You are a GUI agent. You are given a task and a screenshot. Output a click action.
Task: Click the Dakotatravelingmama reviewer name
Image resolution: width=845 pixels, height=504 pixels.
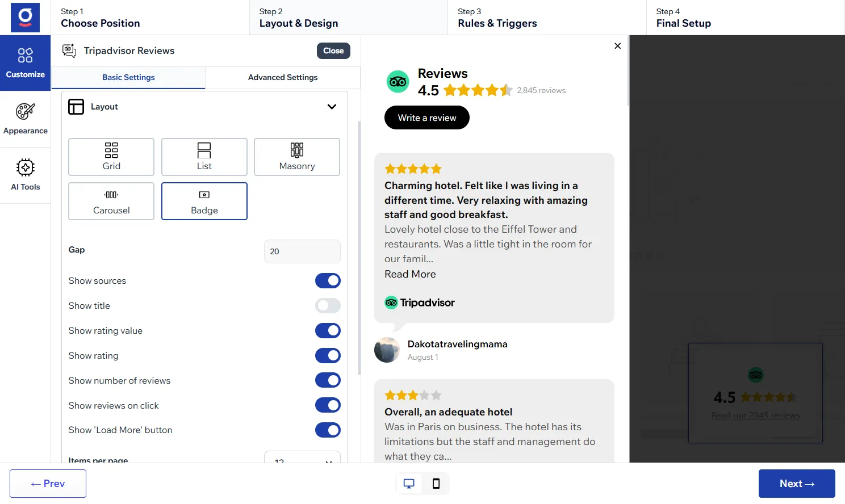pyautogui.click(x=457, y=344)
